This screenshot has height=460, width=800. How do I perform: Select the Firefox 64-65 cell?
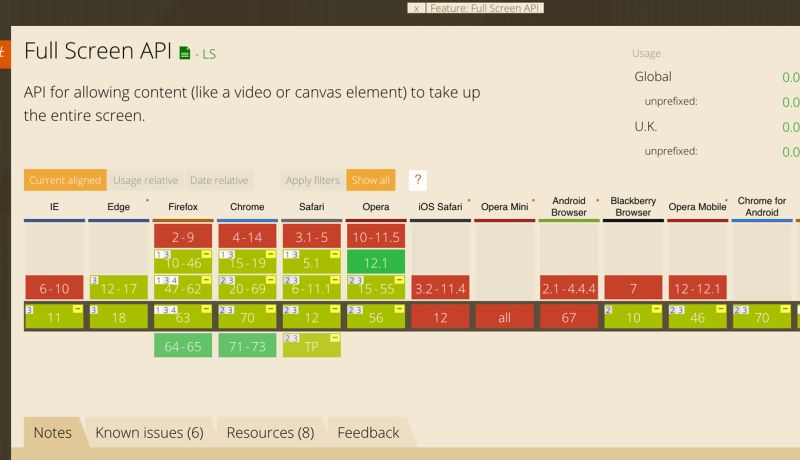tap(183, 345)
